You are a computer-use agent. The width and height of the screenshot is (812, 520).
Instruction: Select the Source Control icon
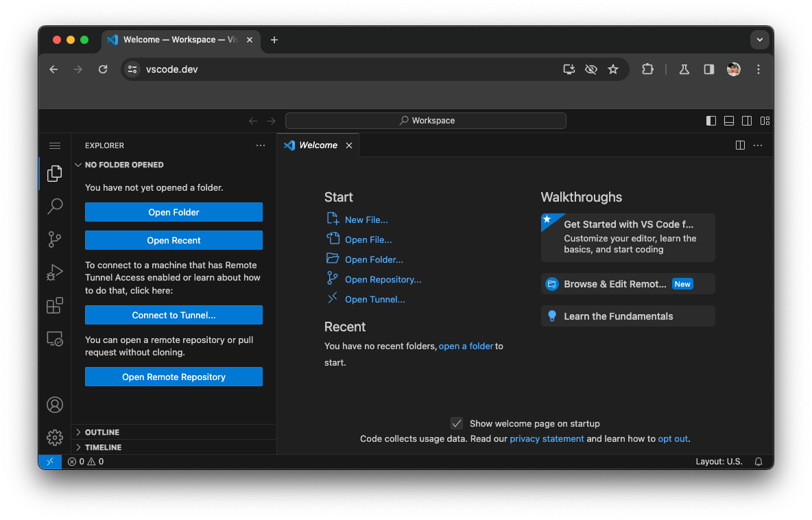(55, 239)
